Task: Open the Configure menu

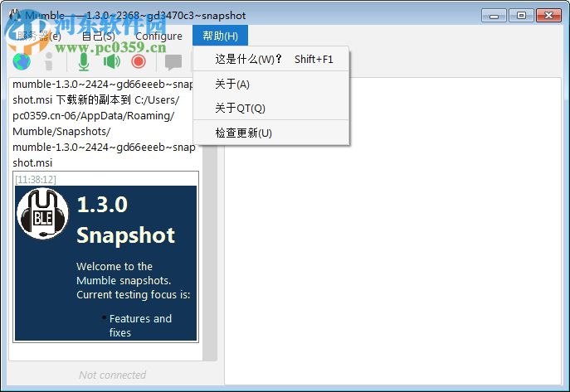Action: (x=158, y=36)
